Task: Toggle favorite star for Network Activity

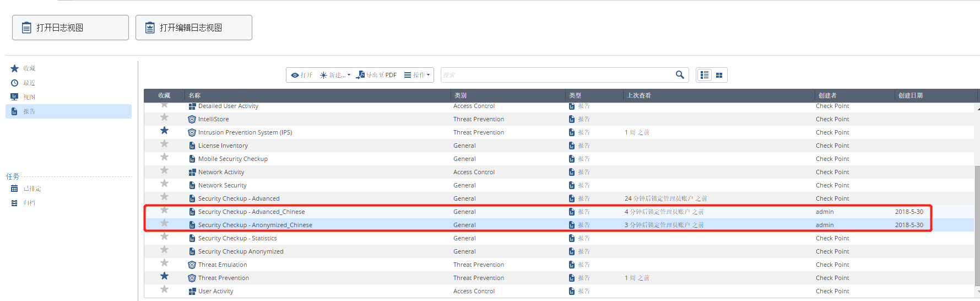Action: tap(164, 170)
